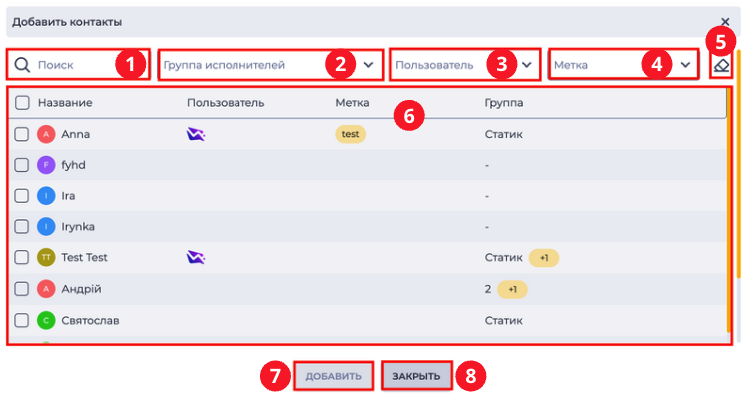The width and height of the screenshot is (745, 403).
Task: Toggle the select-all checkbox beside Название
Action: [x=22, y=103]
